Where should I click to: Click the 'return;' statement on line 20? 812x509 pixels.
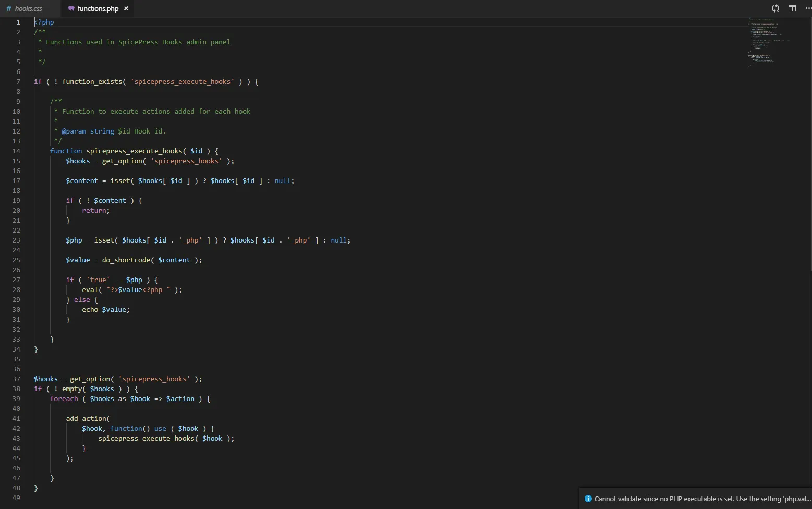[96, 210]
